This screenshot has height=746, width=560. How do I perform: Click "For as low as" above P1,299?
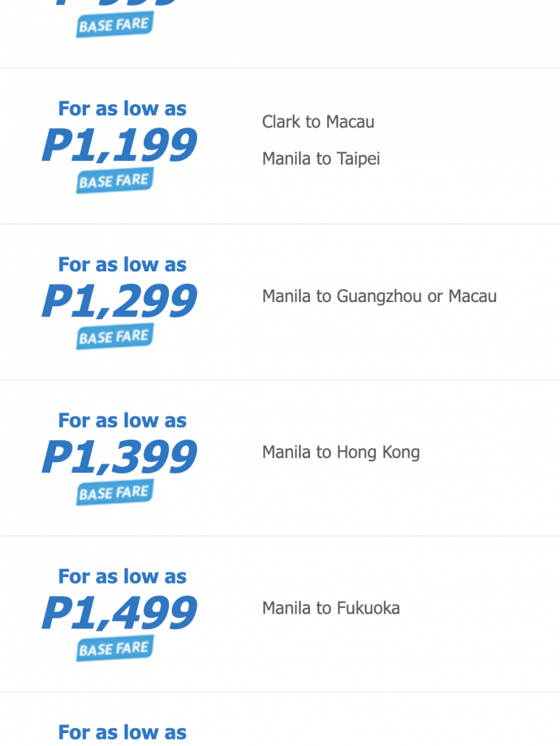click(122, 265)
